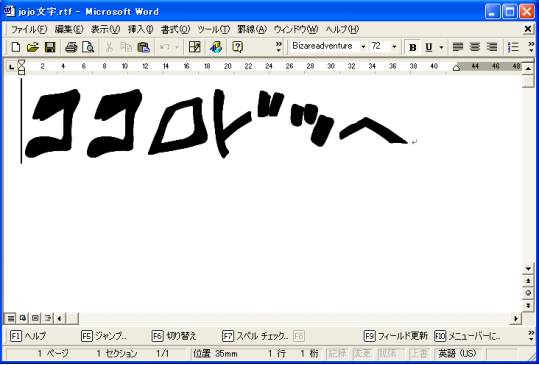Viewport: 539px width, 365px height.
Task: Expand the undo history dropdown arrow
Action: pyautogui.click(x=177, y=47)
